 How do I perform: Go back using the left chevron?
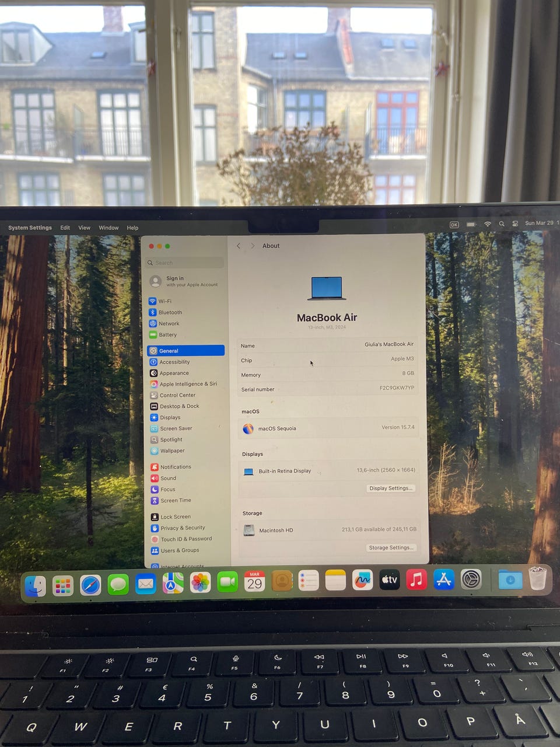coord(239,246)
